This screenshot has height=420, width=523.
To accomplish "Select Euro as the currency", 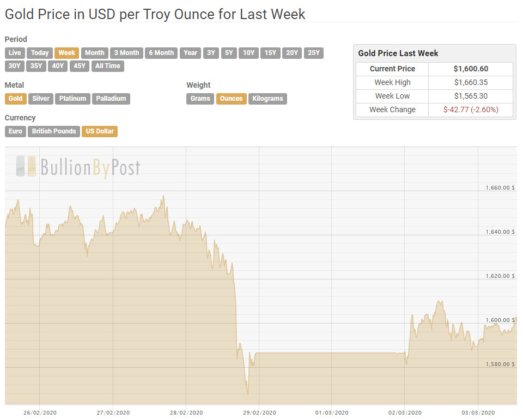I will pos(15,131).
